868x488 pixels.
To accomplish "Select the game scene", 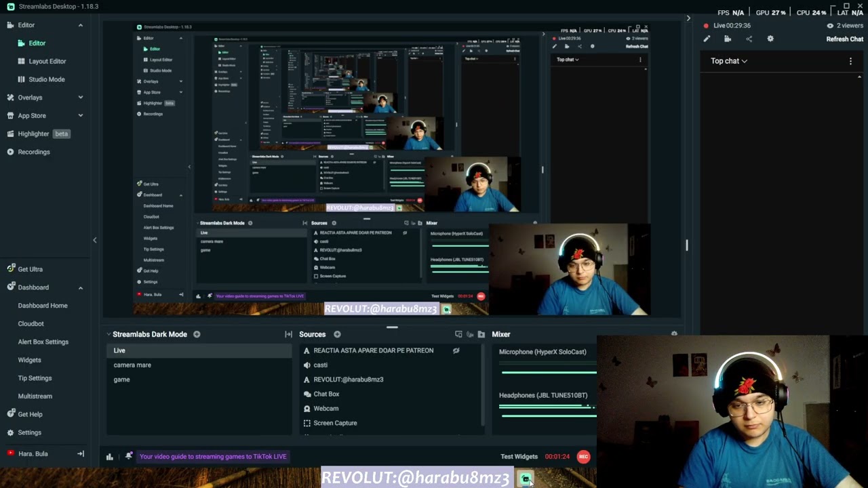I will (x=199, y=380).
